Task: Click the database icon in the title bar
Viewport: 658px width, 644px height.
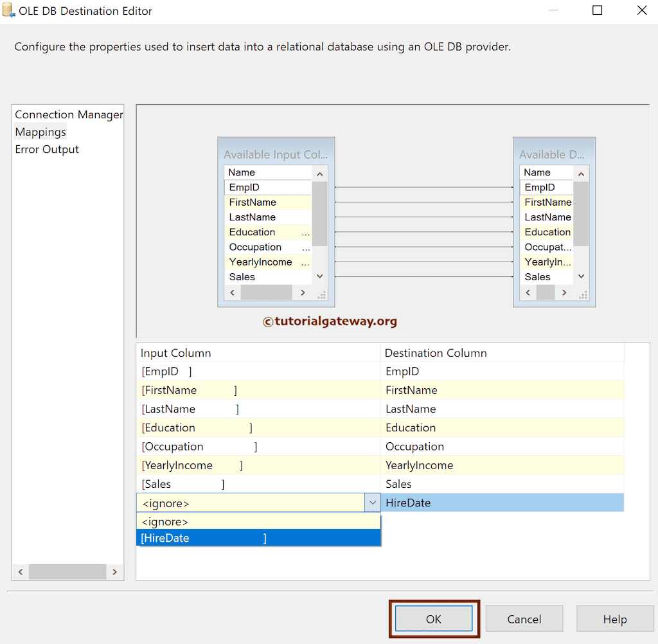Action: (x=8, y=10)
